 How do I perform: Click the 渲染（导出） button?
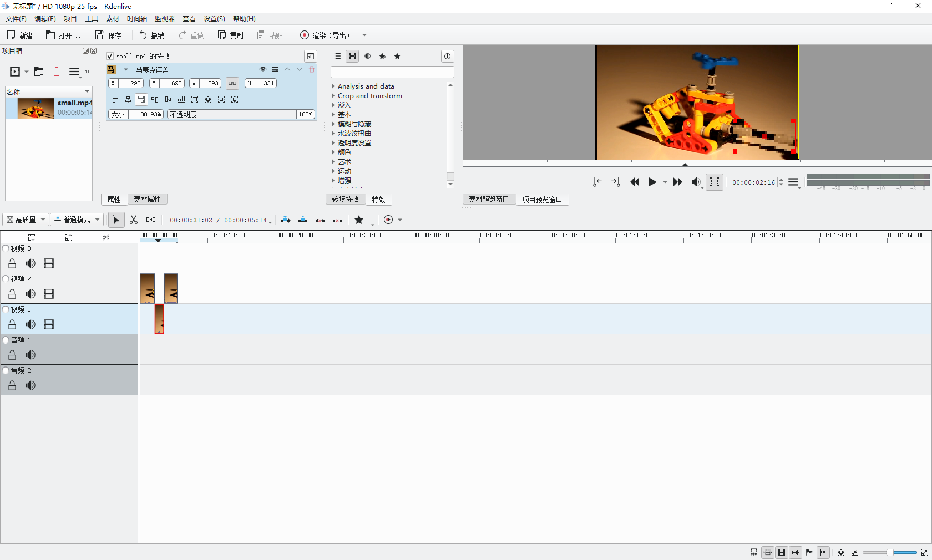tap(326, 35)
